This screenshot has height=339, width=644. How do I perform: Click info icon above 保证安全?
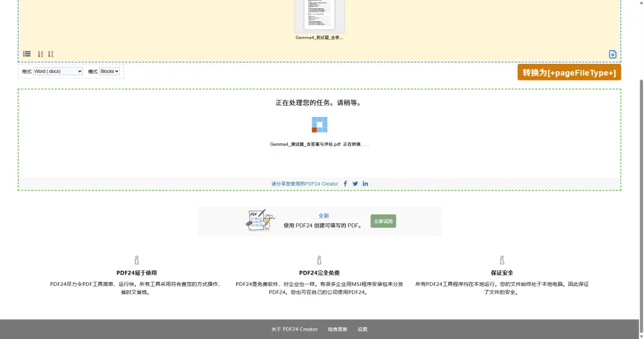coord(502,260)
